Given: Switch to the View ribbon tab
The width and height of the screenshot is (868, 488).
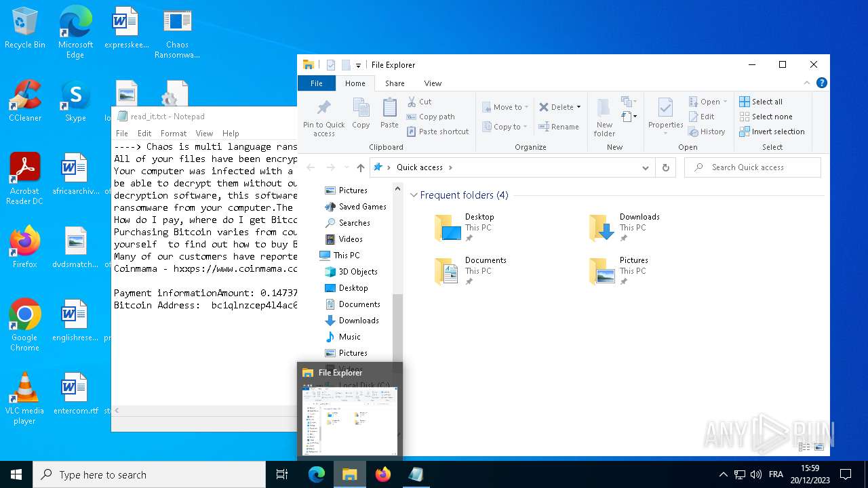Looking at the screenshot, I should click(433, 83).
